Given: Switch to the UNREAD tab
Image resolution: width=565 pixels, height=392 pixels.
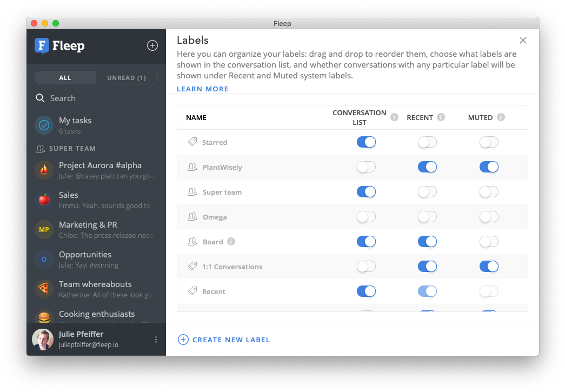Looking at the screenshot, I should (x=127, y=78).
